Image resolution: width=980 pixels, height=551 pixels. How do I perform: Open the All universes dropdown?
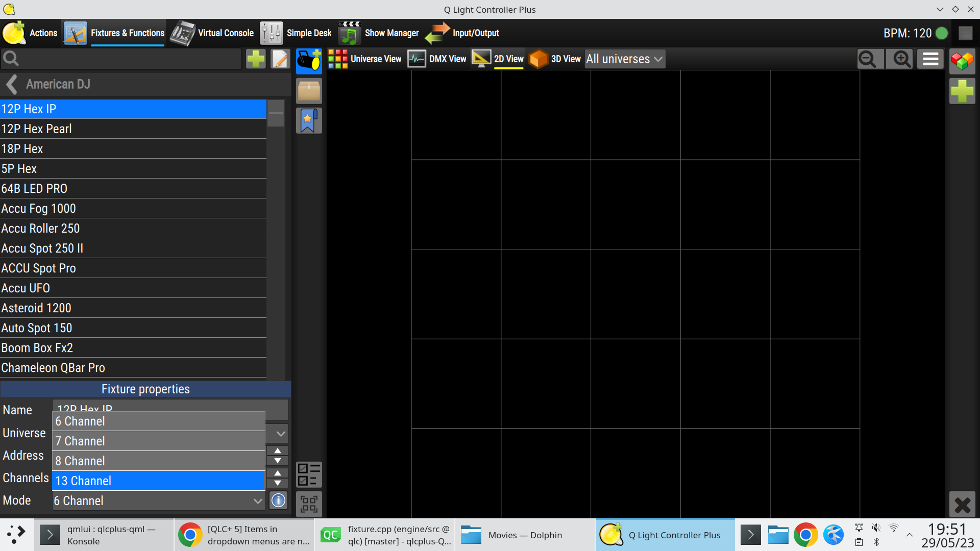(624, 59)
